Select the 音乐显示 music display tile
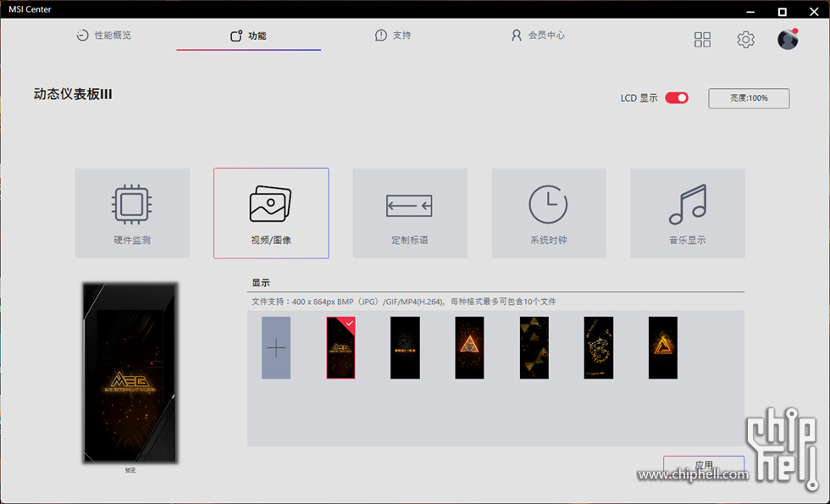This screenshot has width=830, height=504. [688, 213]
